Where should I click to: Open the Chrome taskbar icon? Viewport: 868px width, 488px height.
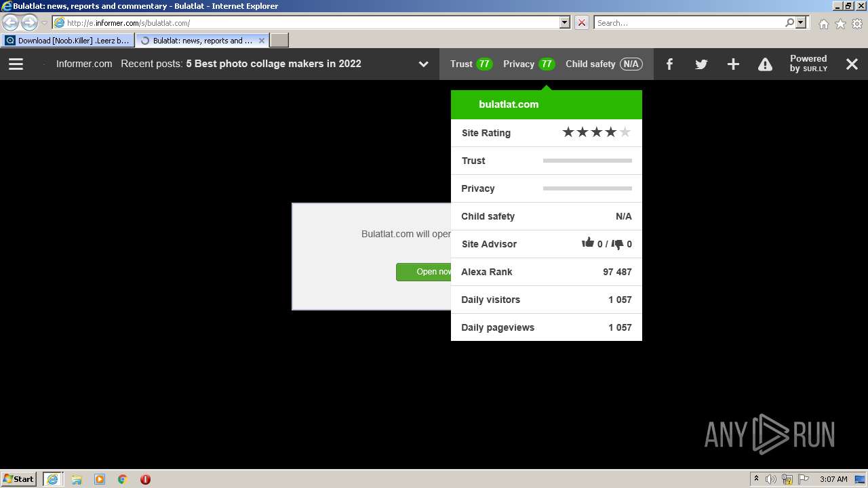(x=123, y=479)
